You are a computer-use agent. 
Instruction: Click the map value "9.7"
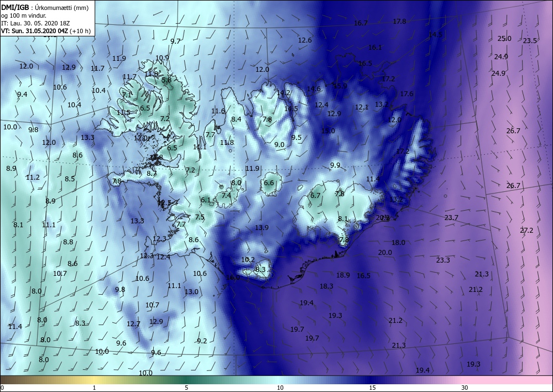tap(175, 41)
